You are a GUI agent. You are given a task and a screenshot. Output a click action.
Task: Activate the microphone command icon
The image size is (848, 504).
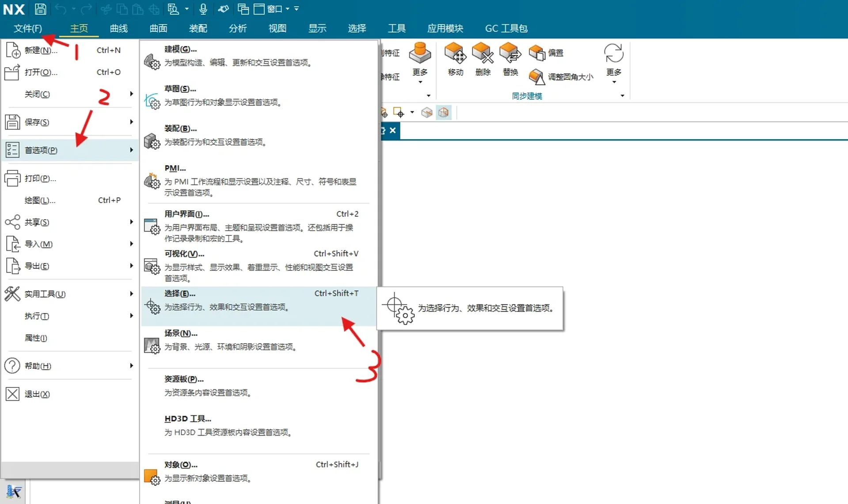click(203, 9)
